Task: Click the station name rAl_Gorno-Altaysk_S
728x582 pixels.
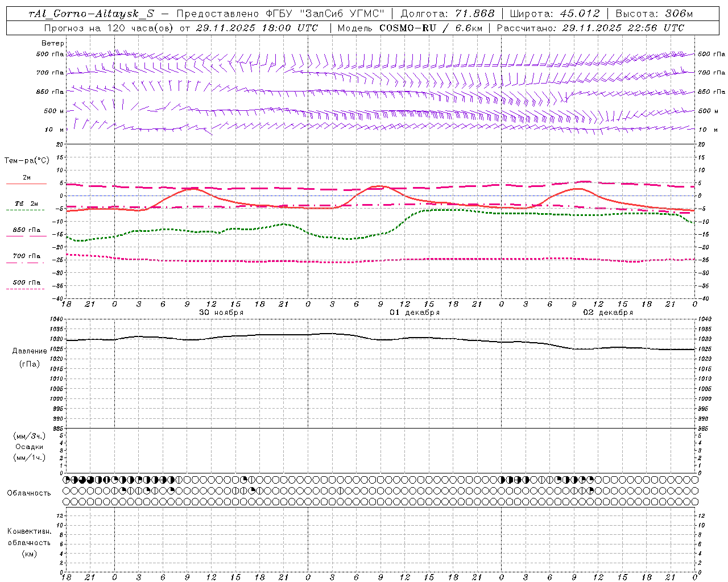Action: 91,14
